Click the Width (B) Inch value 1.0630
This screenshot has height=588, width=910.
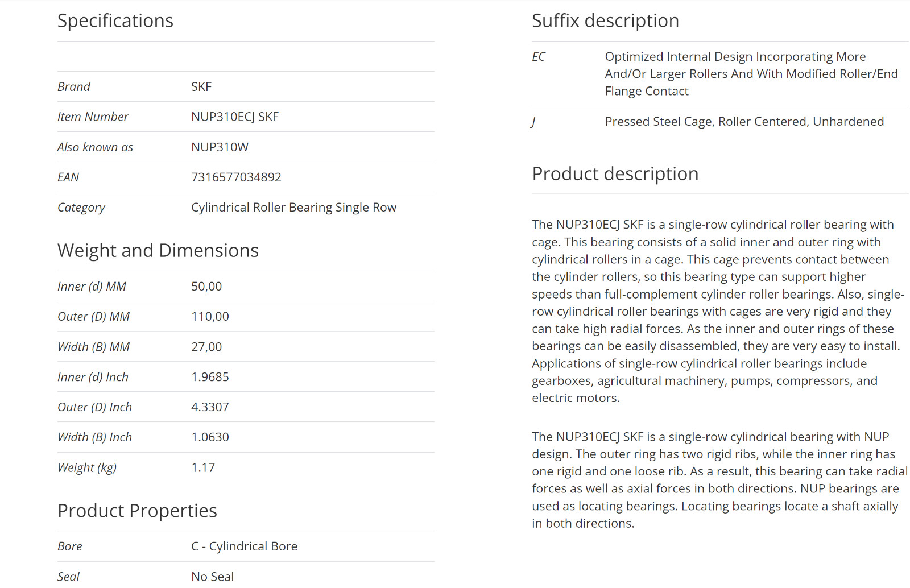coord(210,437)
